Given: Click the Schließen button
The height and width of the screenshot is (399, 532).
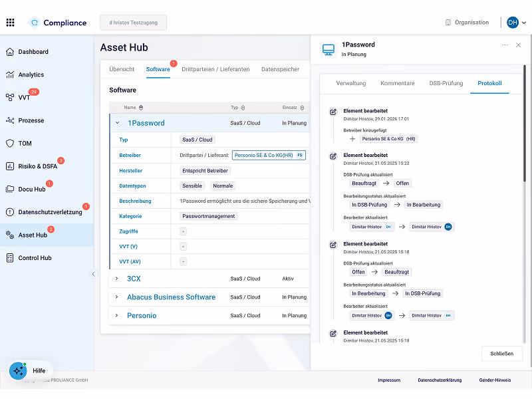Looking at the screenshot, I should (502, 354).
